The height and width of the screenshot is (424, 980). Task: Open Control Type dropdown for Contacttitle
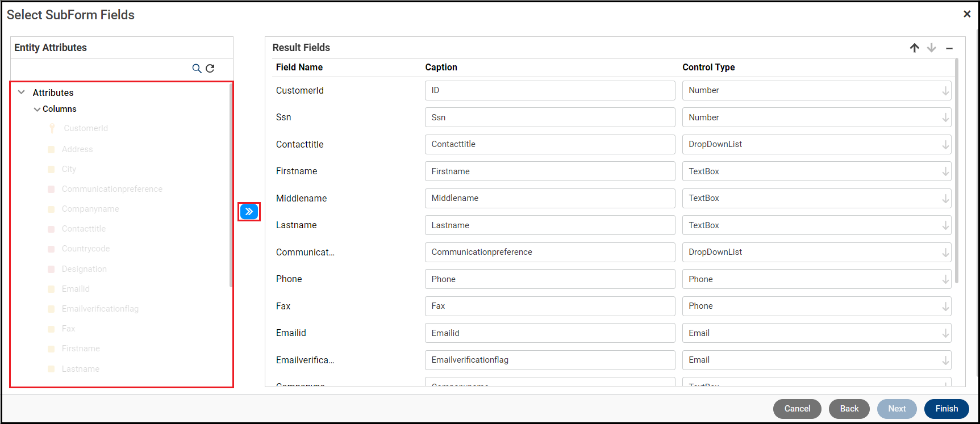tap(945, 145)
